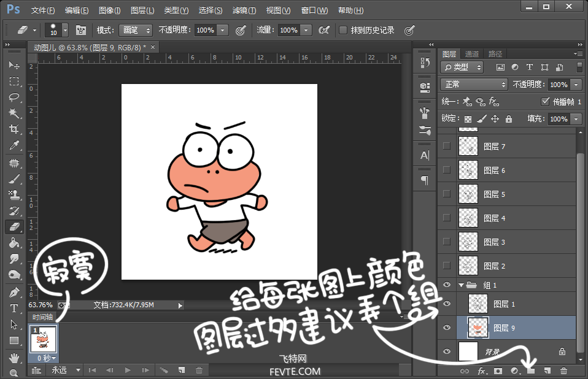Open the loop option dropdown 永远
Viewport: 588px width, 379px height.
coord(66,370)
